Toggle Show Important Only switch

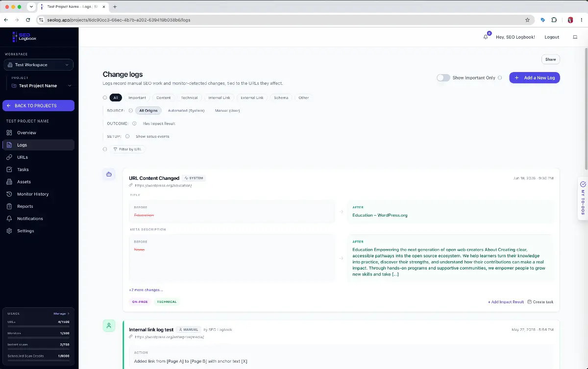click(443, 77)
